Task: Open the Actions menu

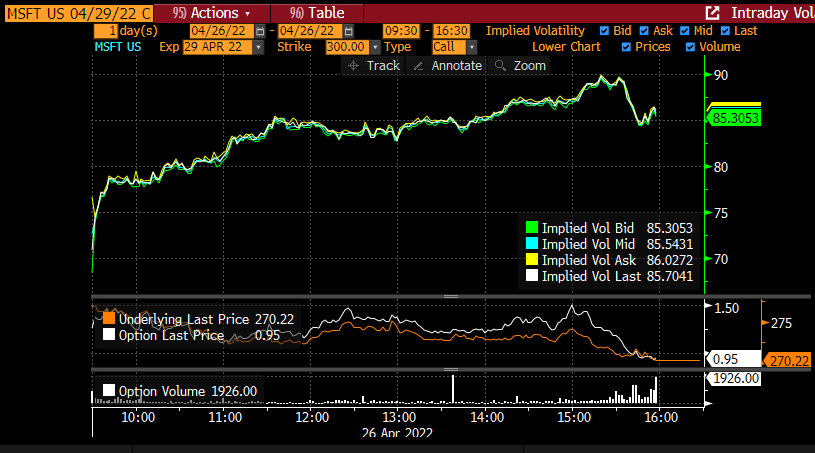Action: 212,13
